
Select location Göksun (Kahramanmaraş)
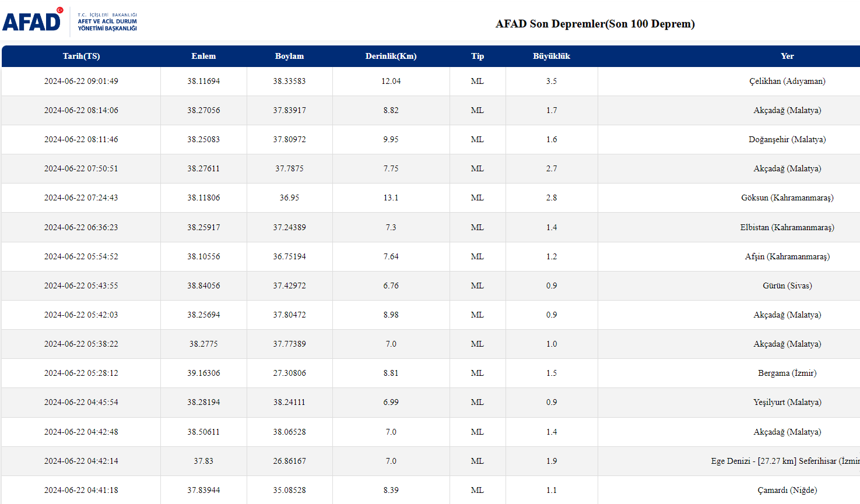[787, 198]
